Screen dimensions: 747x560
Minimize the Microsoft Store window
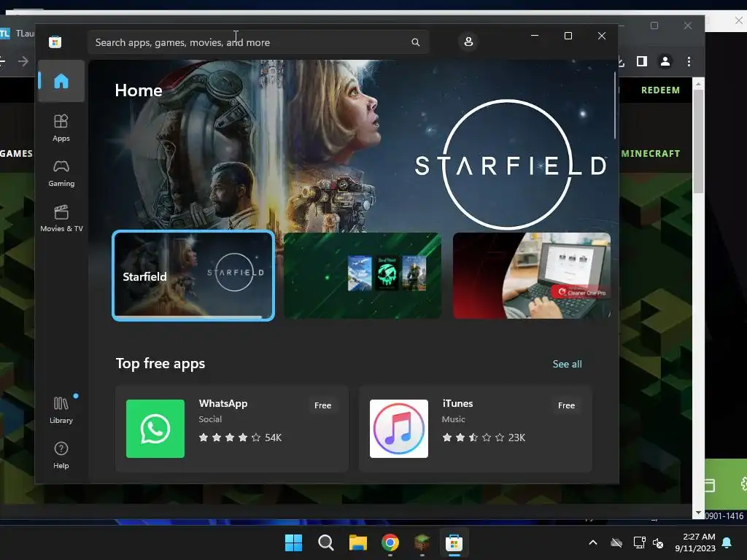[535, 36]
